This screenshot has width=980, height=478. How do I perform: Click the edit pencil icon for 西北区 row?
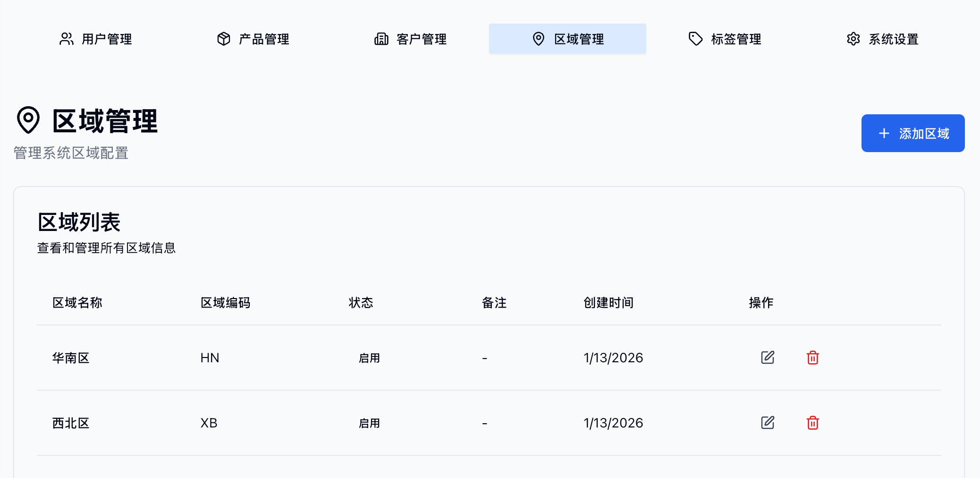(767, 423)
